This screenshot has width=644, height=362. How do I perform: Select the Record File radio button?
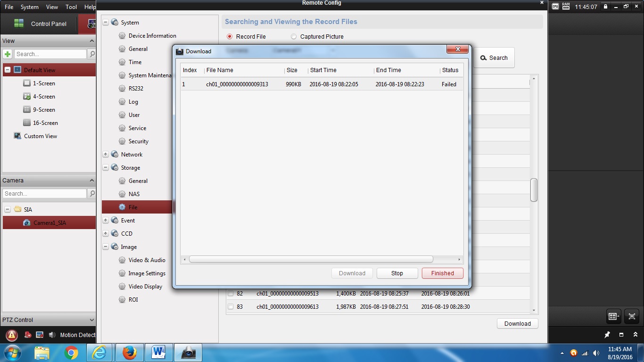click(230, 37)
